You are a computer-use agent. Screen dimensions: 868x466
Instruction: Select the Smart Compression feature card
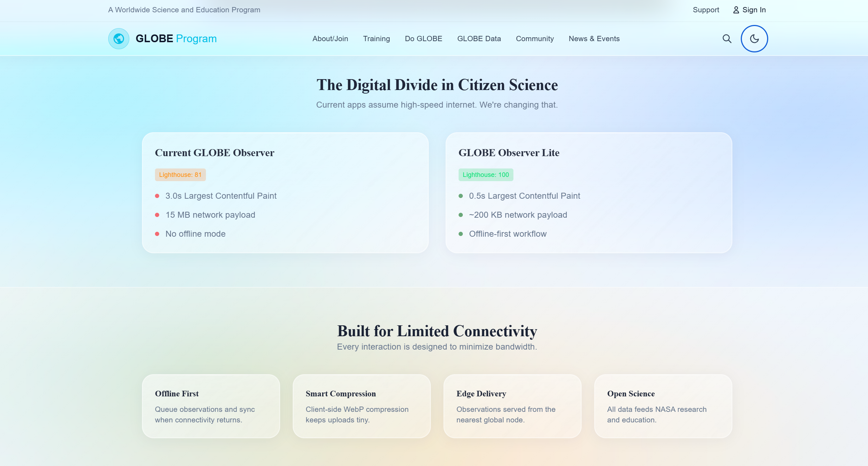362,406
